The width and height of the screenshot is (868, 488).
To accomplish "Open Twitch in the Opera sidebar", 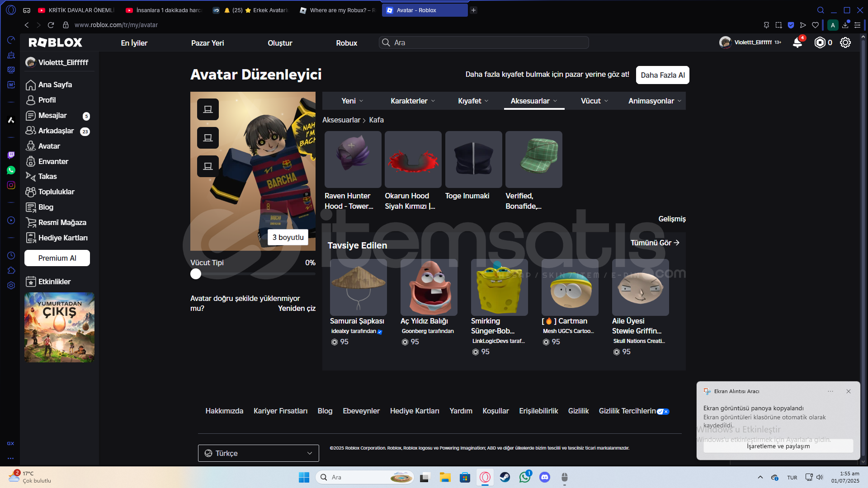I will (x=11, y=155).
